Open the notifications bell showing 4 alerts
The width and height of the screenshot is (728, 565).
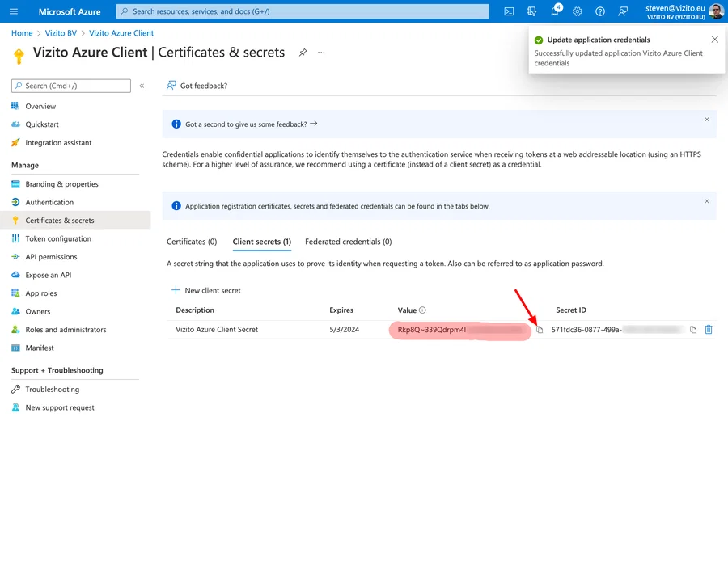[x=556, y=11]
